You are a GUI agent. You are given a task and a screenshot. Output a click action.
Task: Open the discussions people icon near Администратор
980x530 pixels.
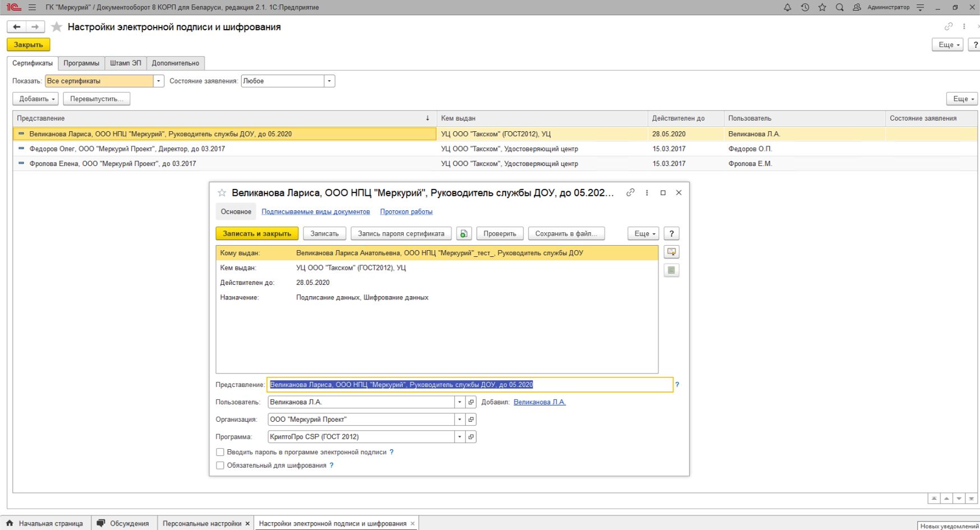857,7
